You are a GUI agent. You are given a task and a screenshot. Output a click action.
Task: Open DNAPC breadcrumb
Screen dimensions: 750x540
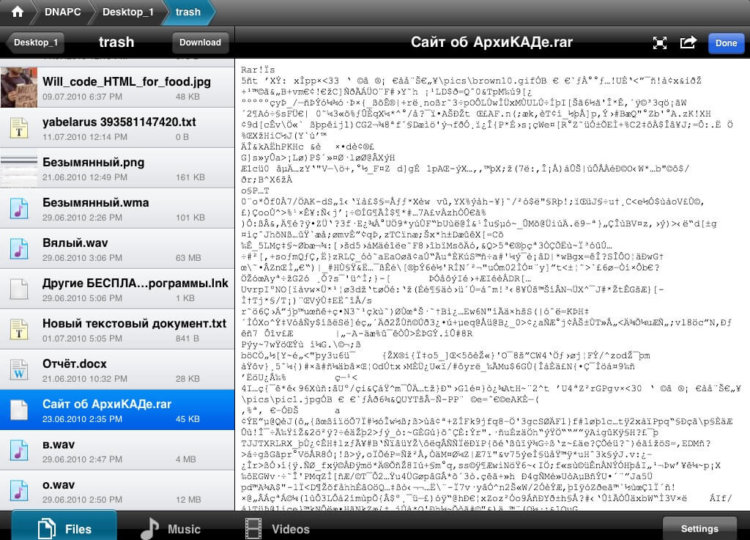coord(63,12)
